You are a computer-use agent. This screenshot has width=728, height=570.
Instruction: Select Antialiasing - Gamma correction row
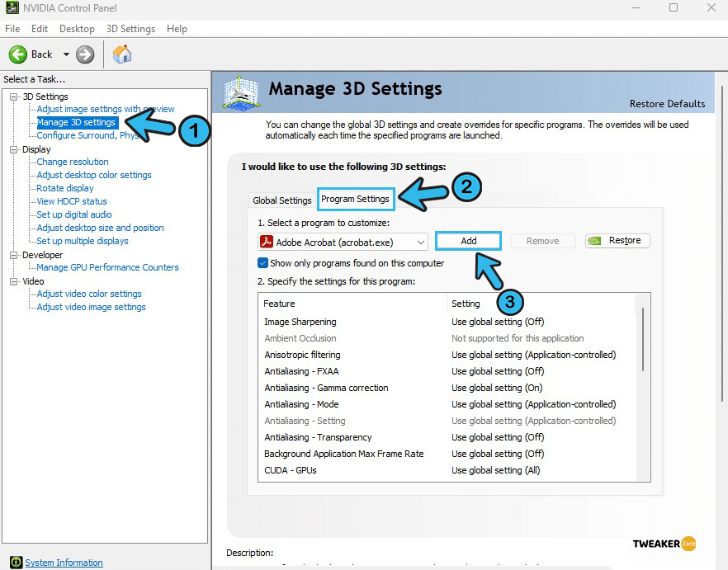point(446,388)
